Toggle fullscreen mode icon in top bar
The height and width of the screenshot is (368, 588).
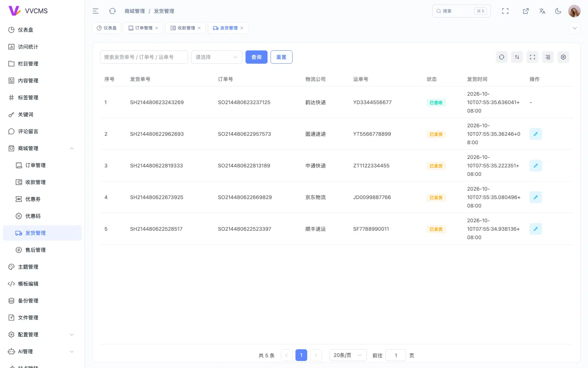coord(505,11)
